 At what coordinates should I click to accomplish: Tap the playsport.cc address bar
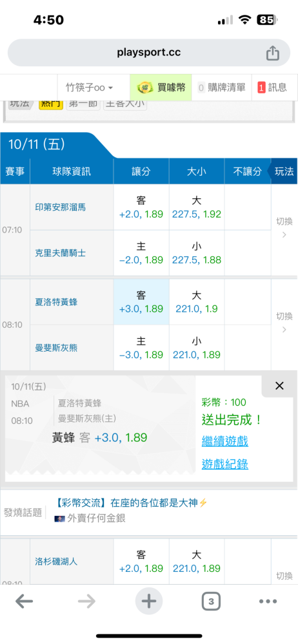click(x=149, y=53)
